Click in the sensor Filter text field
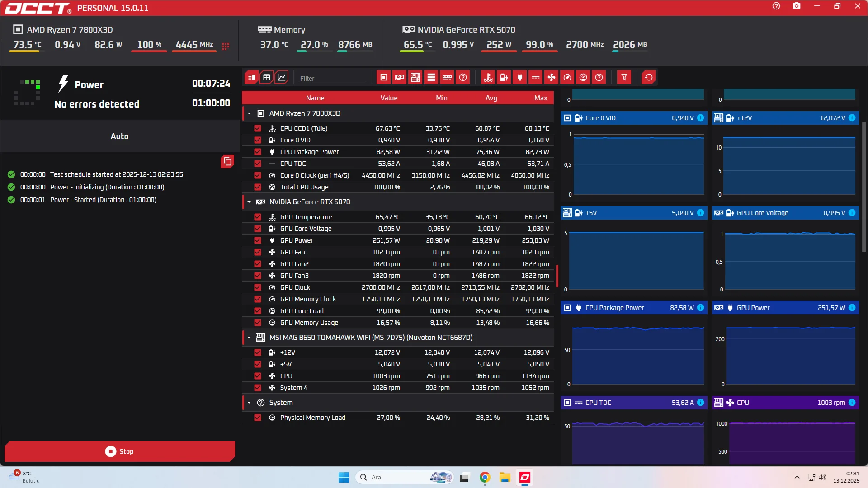Image resolution: width=868 pixels, height=488 pixels. (x=332, y=79)
